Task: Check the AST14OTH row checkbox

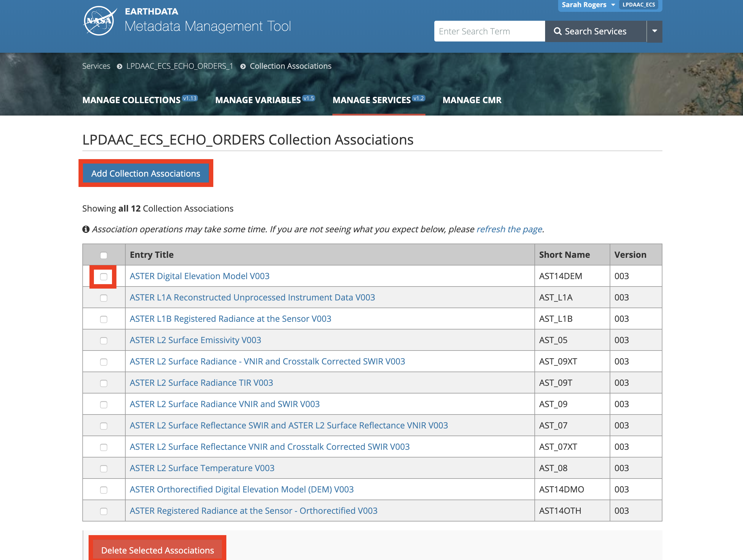Action: [x=103, y=511]
